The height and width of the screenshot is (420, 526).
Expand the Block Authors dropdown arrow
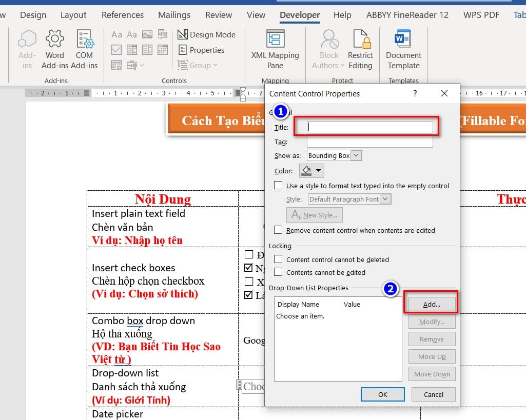pos(342,65)
